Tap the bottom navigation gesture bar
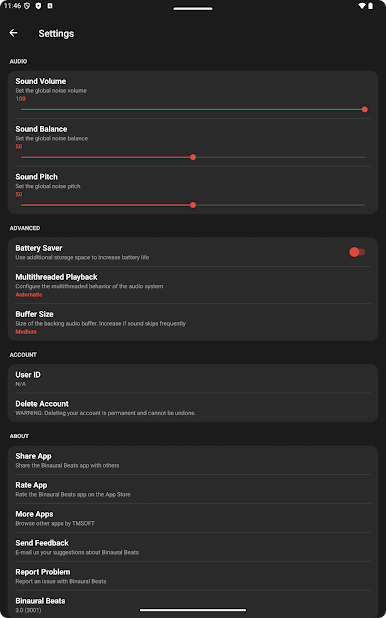This screenshot has height=618, width=386. [x=193, y=610]
